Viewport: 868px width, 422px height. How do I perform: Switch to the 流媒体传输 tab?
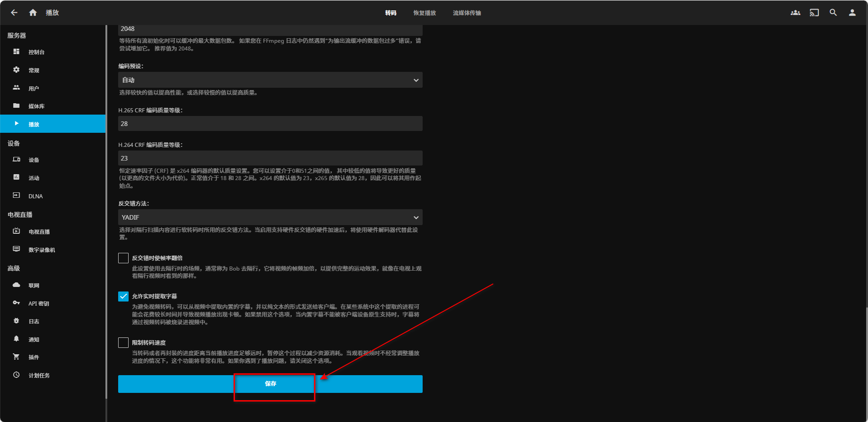pyautogui.click(x=467, y=13)
